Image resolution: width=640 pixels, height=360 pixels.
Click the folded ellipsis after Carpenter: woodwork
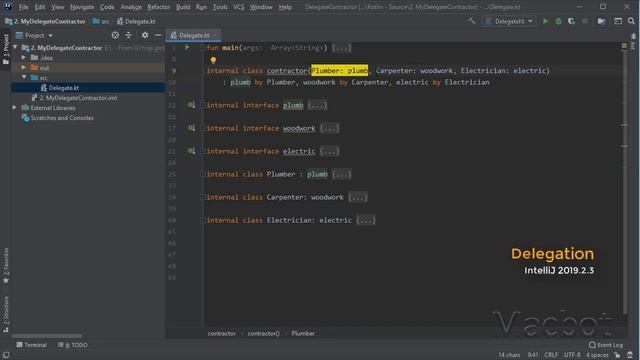[358, 198]
